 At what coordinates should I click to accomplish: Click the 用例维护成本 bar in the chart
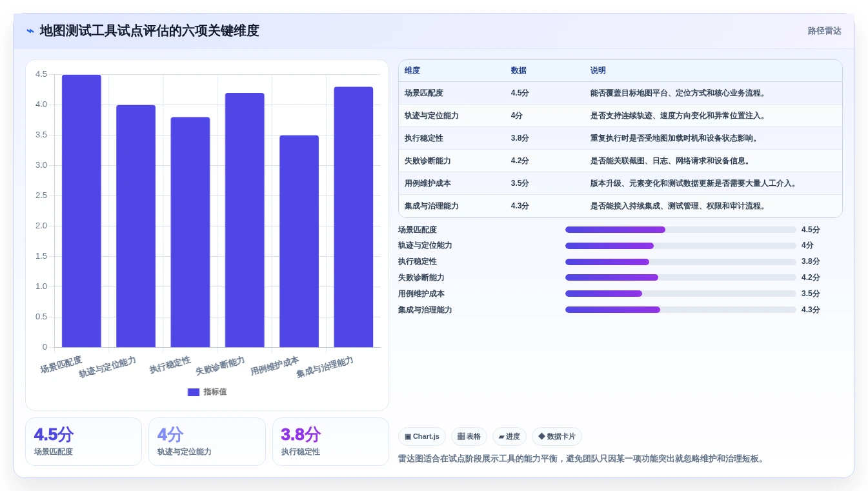(x=299, y=241)
